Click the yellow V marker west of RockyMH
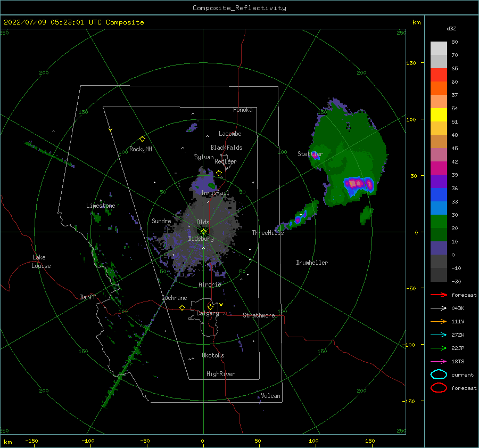 111,130
